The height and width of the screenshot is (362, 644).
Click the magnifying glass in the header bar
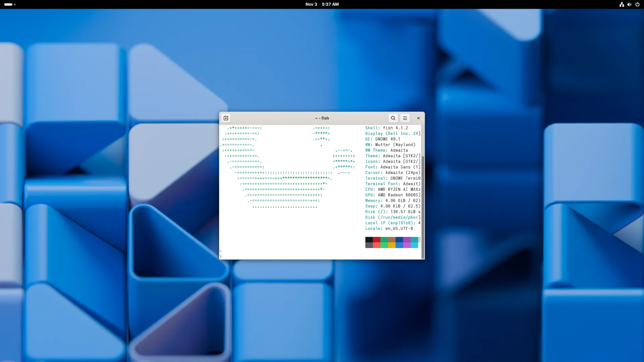pos(393,118)
